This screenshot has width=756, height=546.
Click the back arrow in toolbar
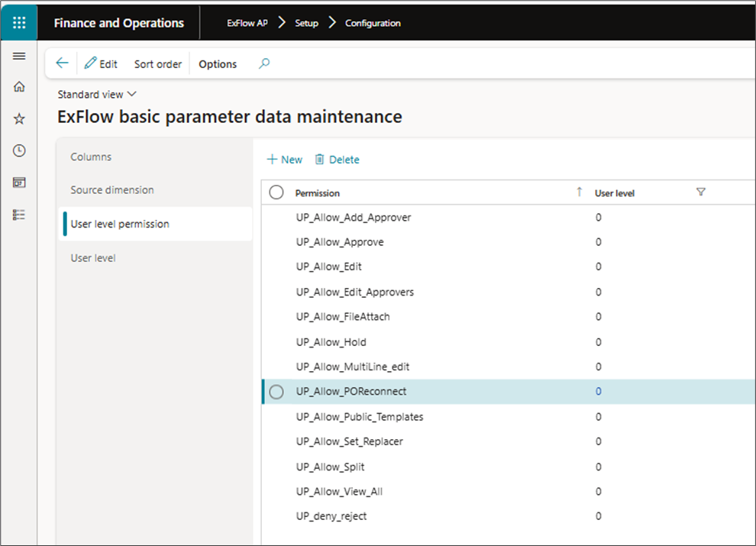pos(63,64)
